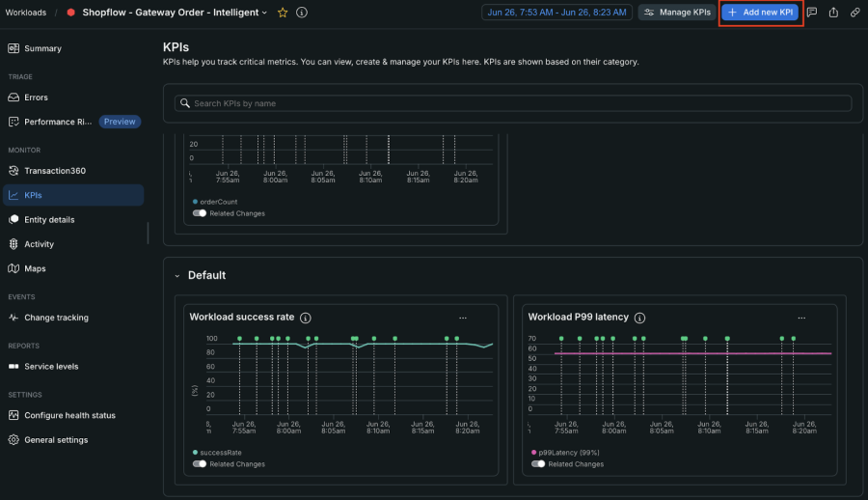Click the Errors inbox icon
Screen dimensions: 868x500
tap(14, 97)
